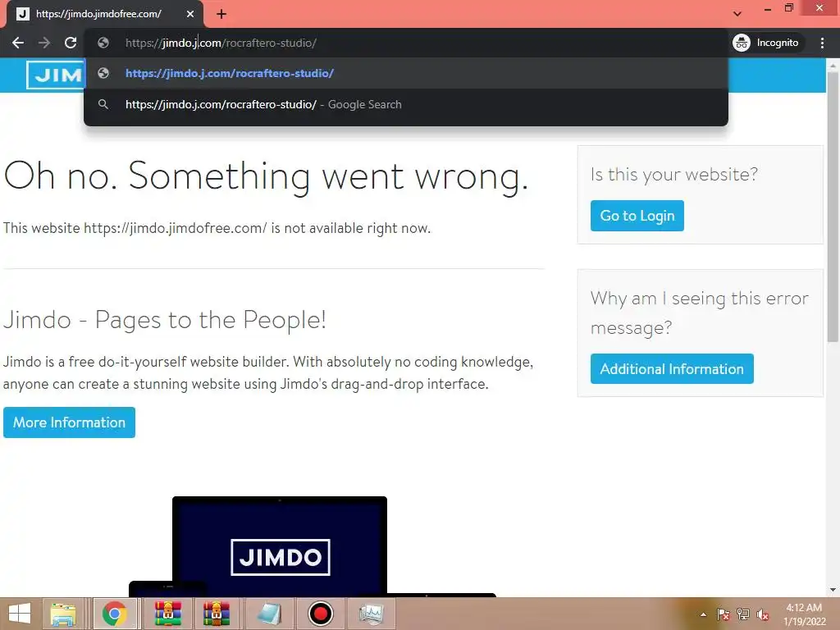Open second WinRAR taskbar icon
The width and height of the screenshot is (840, 630).
click(217, 614)
